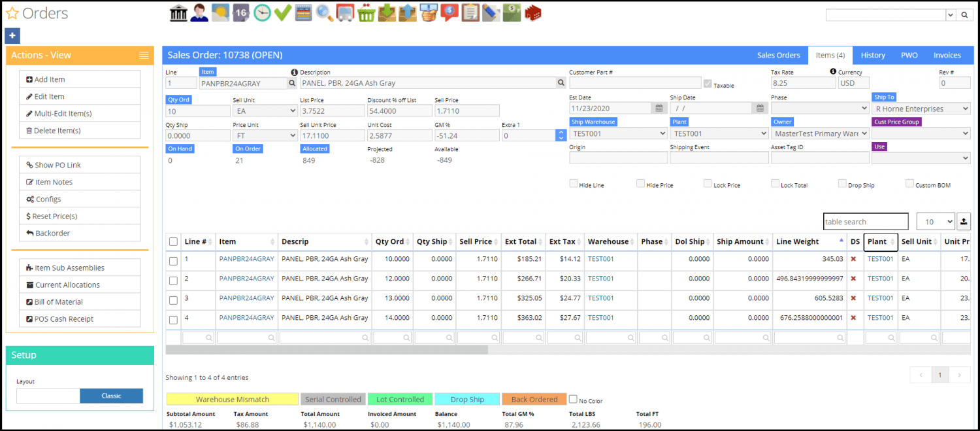Click the yellow Warehouse Mismatch color legend
This screenshot has height=431, width=980.
pos(233,400)
